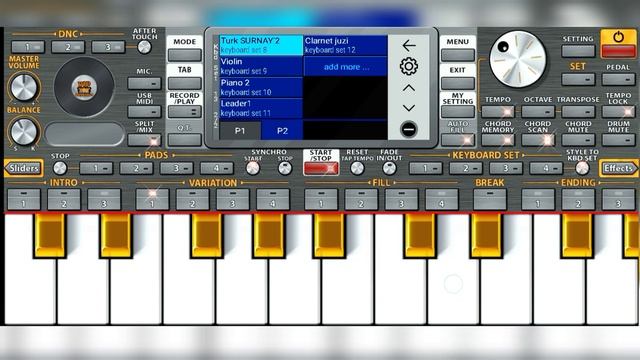Click the Record/Play button
The height and width of the screenshot is (360, 640).
(184, 112)
